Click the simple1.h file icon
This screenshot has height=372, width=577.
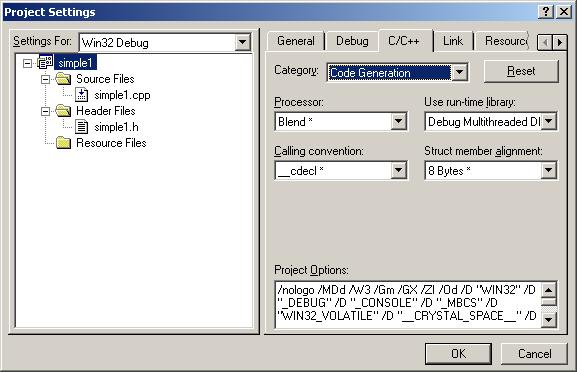(81, 127)
